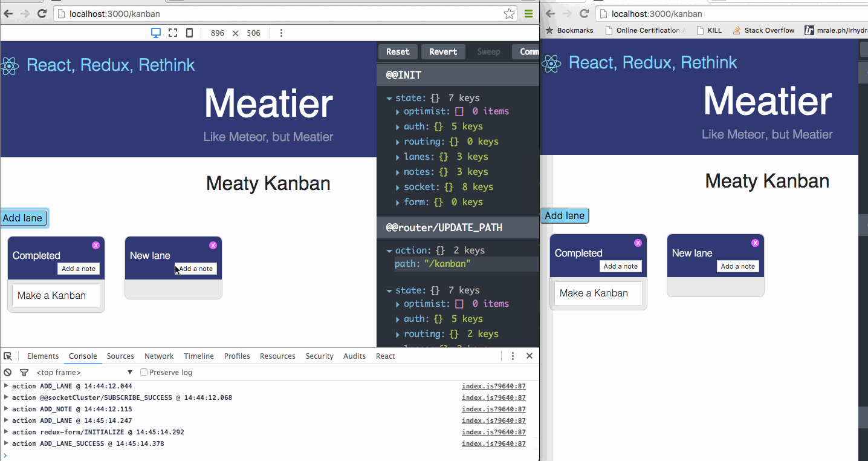Reload the page in the left browser

click(42, 13)
